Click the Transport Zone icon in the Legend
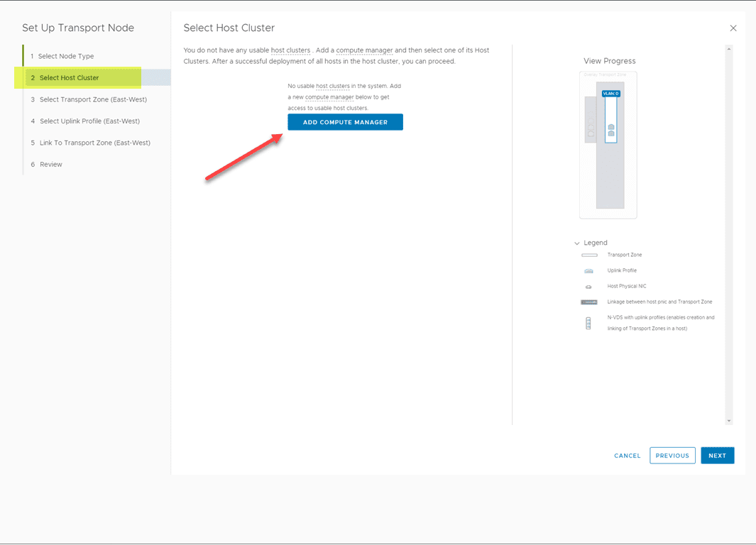Image resolution: width=756 pixels, height=545 pixels. [588, 255]
